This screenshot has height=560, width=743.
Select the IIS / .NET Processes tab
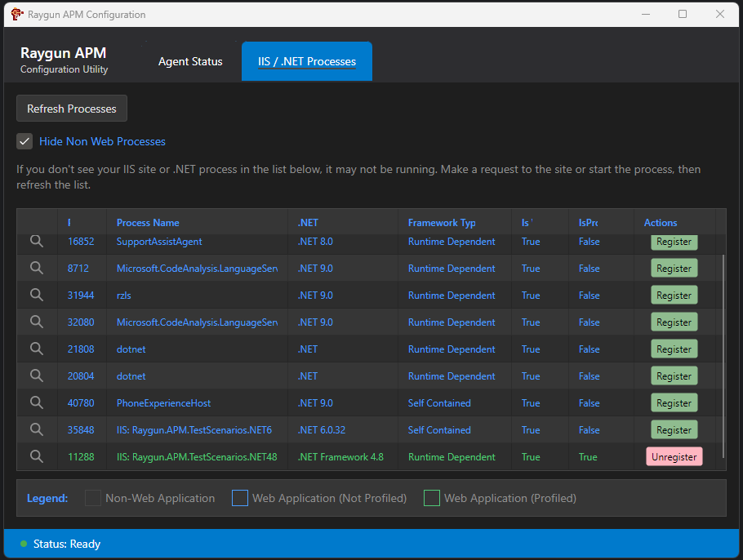pyautogui.click(x=306, y=61)
